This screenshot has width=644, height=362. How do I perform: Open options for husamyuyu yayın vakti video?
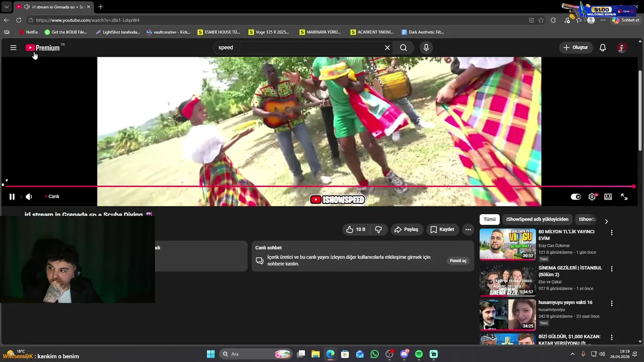pos(612,304)
